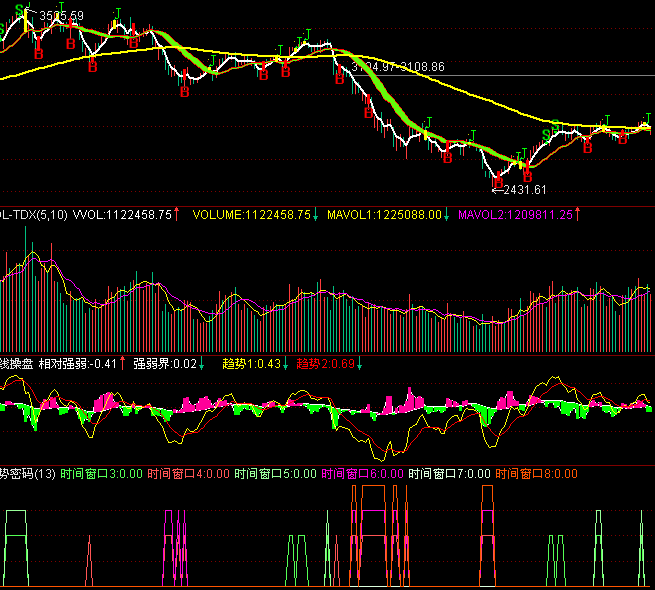
Task: Click the 3104.97-3108.86 price range label
Action: (398, 67)
